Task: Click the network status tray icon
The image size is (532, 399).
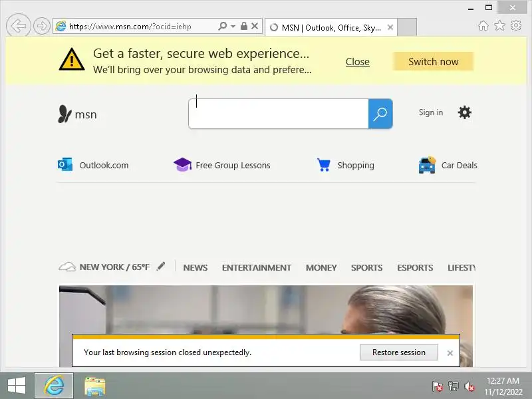Action: 454,386
